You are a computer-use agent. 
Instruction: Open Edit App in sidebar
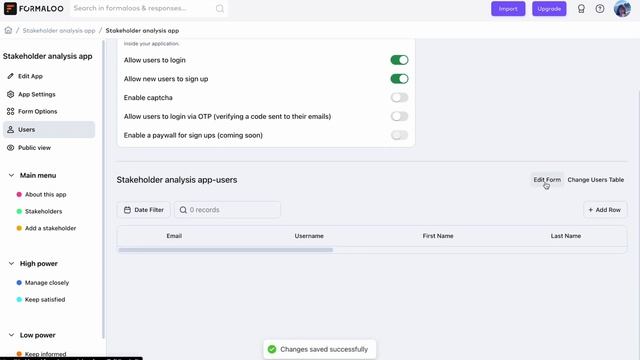pos(49,76)
